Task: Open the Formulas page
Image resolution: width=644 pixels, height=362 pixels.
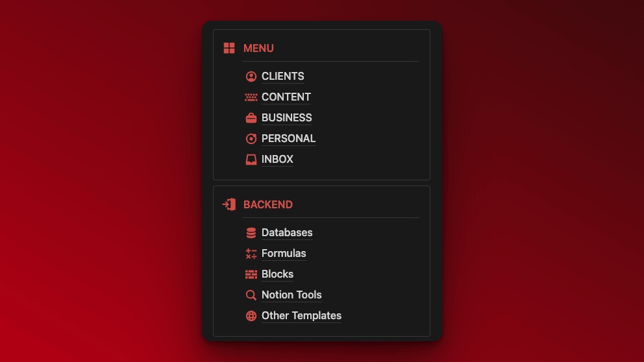Action: coord(284,254)
